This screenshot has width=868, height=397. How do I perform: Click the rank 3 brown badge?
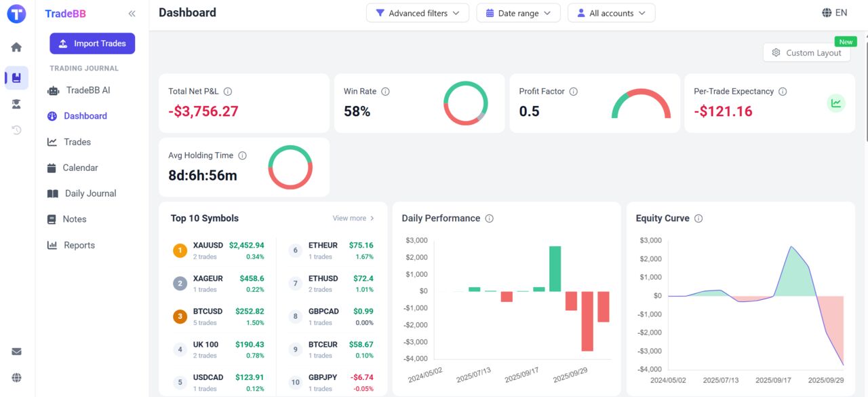pyautogui.click(x=180, y=317)
